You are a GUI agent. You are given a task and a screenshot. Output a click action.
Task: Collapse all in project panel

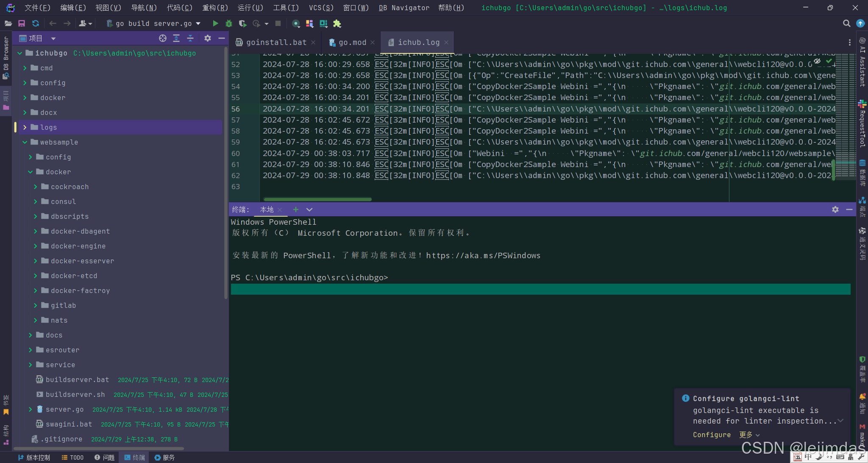pos(190,38)
